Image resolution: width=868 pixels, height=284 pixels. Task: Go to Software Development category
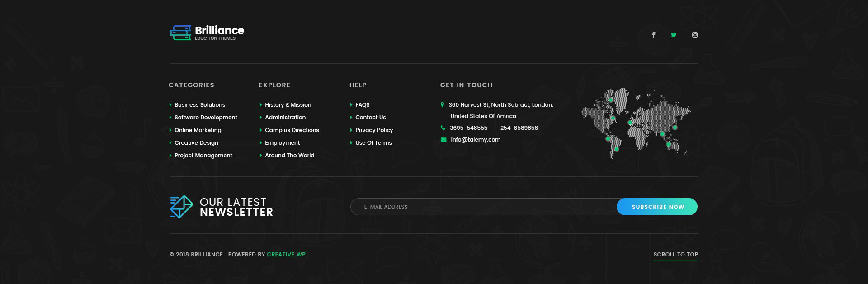pyautogui.click(x=206, y=118)
